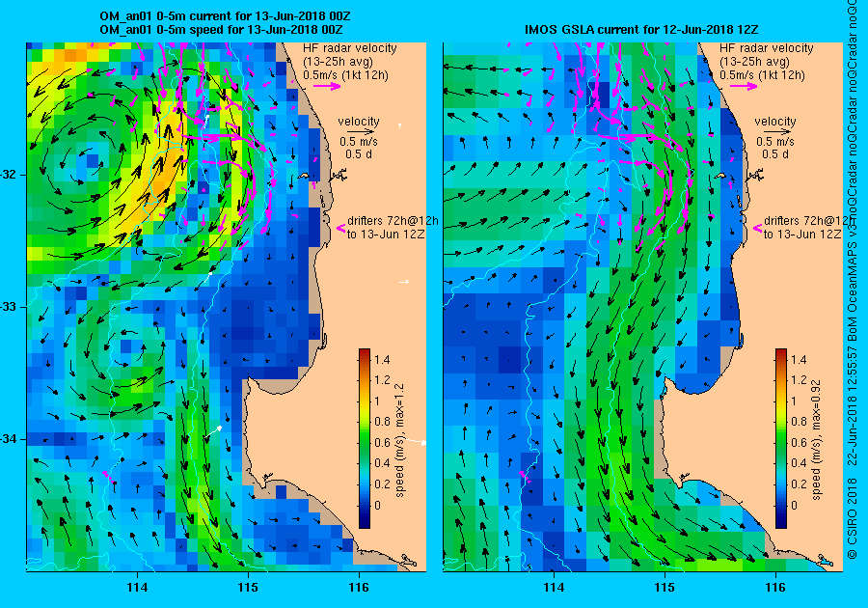Click the OM_an01 0-5m current title line
Viewport: 868px width, 608px height.
pyautogui.click(x=225, y=16)
